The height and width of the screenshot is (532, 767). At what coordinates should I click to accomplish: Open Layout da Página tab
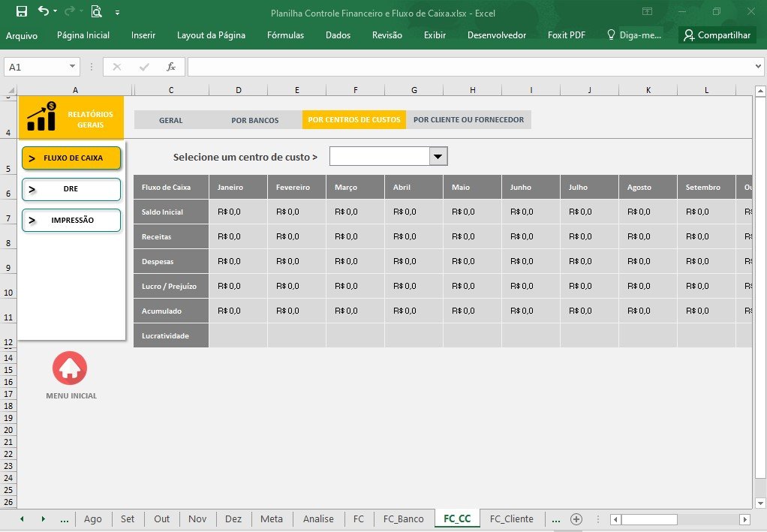212,35
